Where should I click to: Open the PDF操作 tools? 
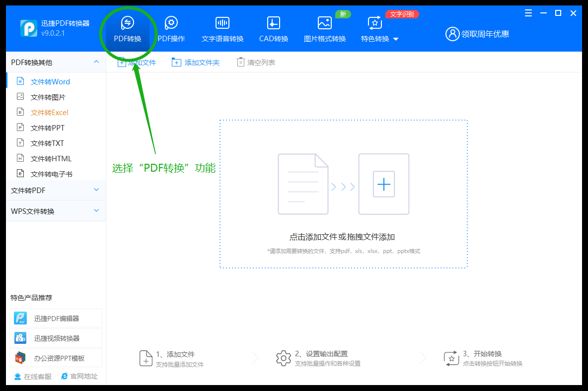(x=171, y=27)
